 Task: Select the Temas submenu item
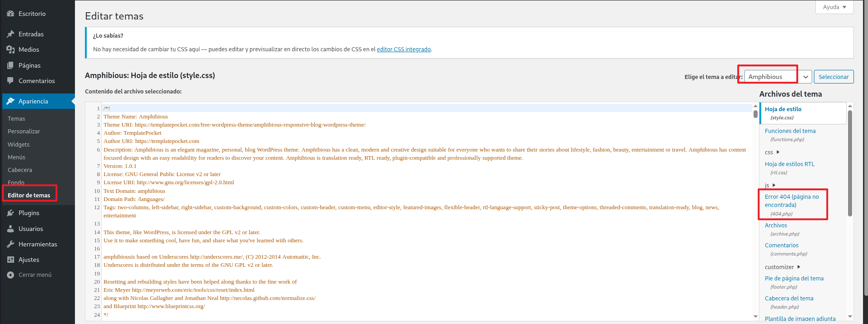tap(16, 118)
